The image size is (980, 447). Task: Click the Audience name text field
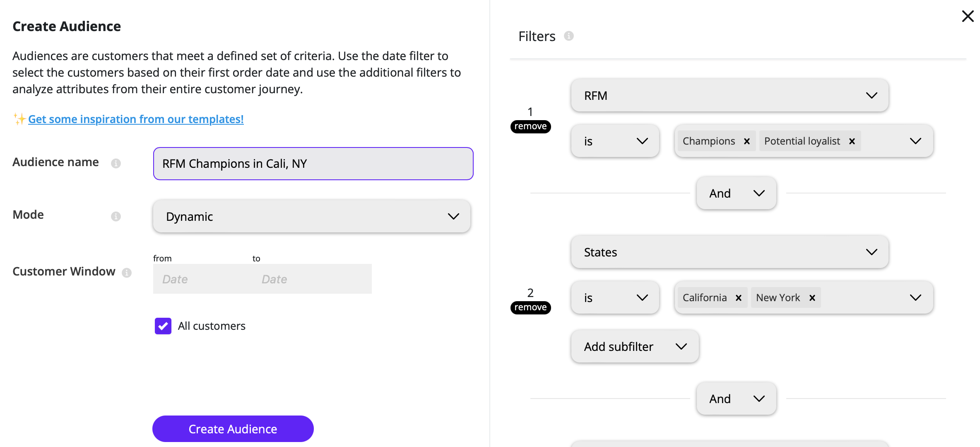(313, 164)
